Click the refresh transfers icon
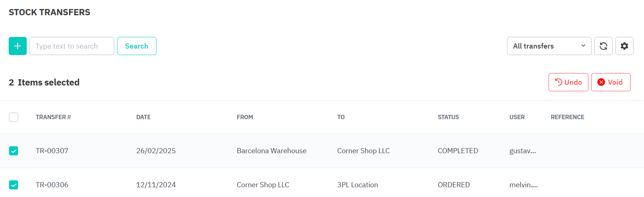Image resolution: width=644 pixels, height=197 pixels. [x=603, y=46]
